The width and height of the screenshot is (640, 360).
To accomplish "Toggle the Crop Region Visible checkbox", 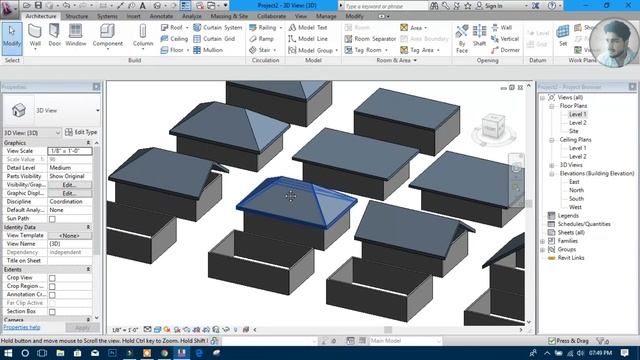I will coord(52,287).
